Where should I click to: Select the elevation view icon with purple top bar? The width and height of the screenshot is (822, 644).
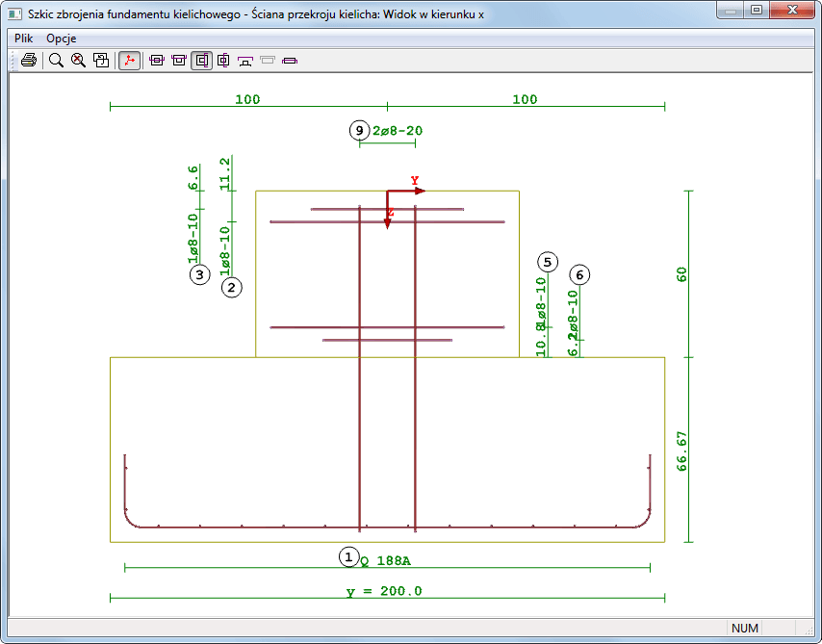(245, 61)
